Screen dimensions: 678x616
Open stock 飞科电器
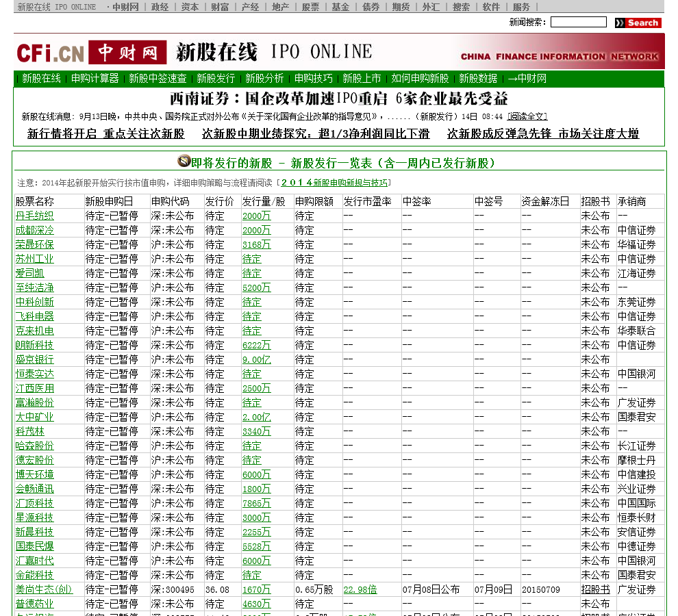(35, 316)
